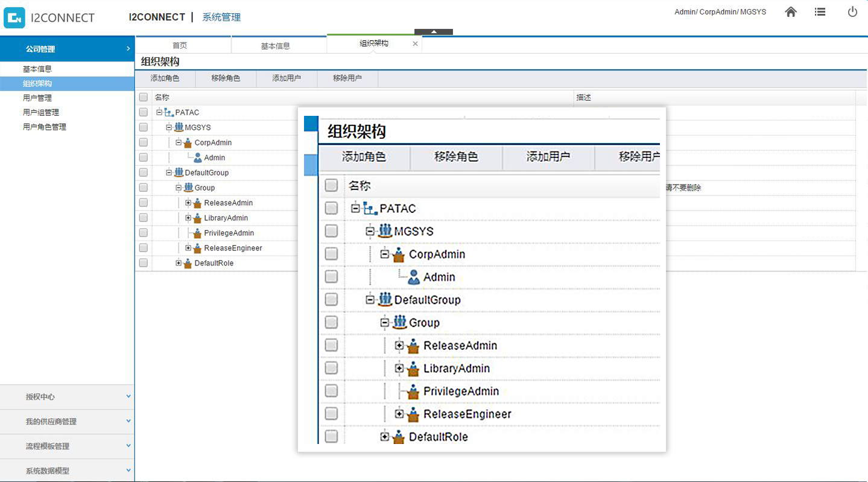
Task: Click 移除角色 button in main page toolbar
Action: point(226,78)
